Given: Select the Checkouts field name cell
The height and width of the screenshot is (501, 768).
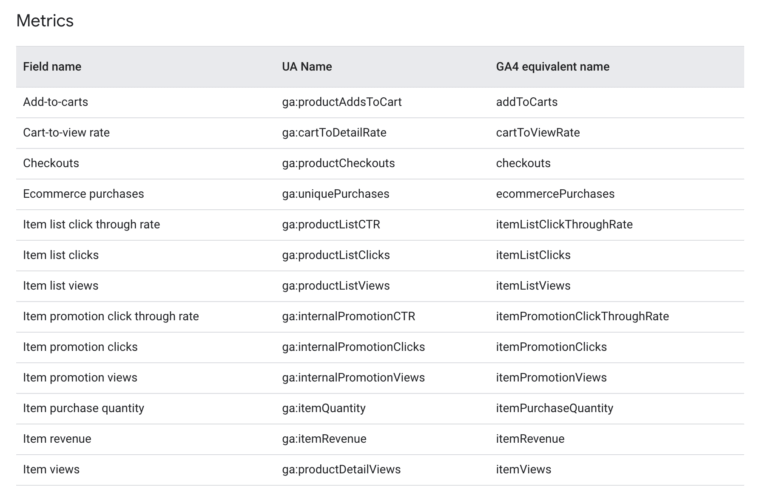Looking at the screenshot, I should 51,163.
